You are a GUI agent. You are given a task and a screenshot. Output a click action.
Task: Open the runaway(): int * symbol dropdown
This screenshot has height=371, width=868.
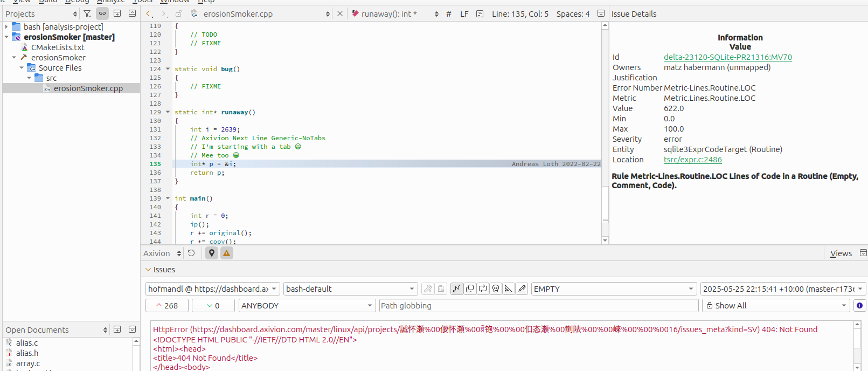[436, 14]
